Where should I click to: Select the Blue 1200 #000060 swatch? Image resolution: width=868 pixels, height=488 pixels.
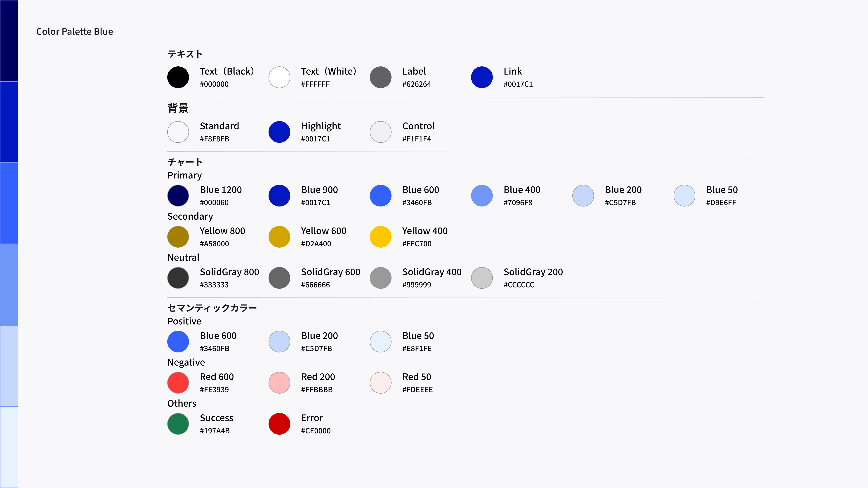pos(178,196)
